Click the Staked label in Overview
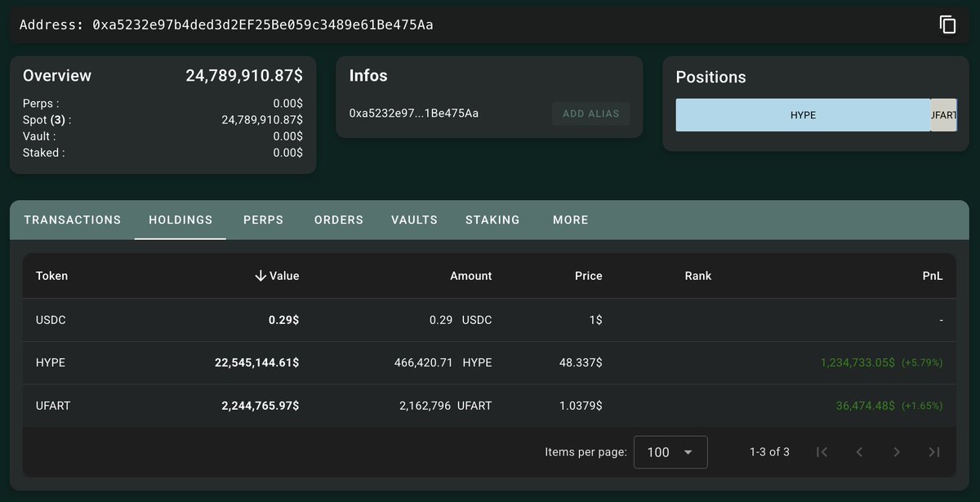Viewport: 980px width, 502px height. point(43,153)
